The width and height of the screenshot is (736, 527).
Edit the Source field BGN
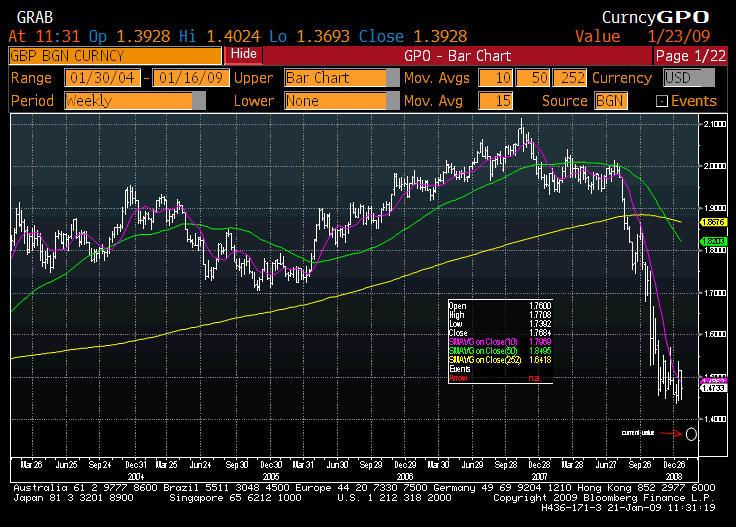[611, 101]
